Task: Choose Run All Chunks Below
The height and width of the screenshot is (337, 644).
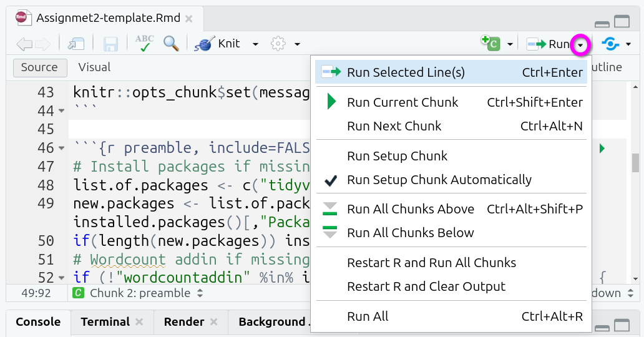Action: 451,233
